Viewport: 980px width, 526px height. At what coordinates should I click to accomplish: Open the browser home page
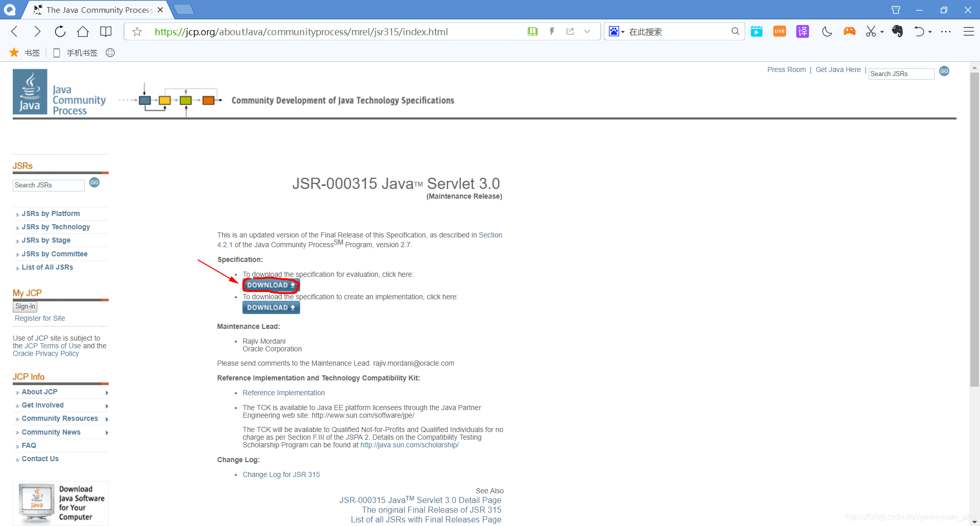coord(83,32)
